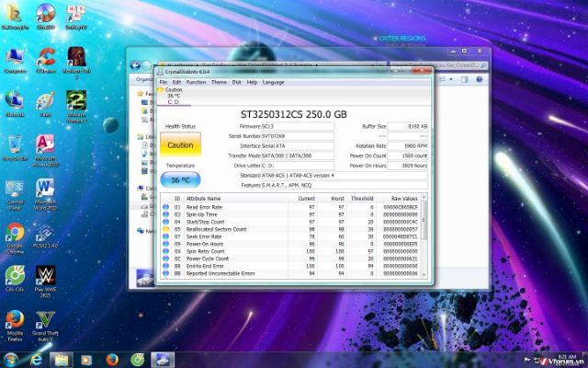Select the End-to-End Error row
Viewport: 588px width, 368px height.
290,266
